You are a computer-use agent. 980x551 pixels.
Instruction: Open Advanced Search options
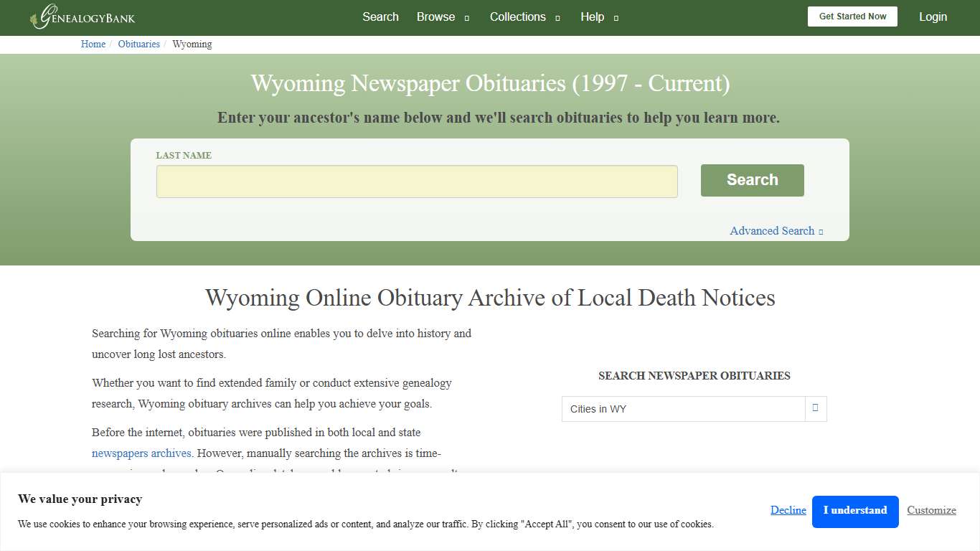pos(771,230)
